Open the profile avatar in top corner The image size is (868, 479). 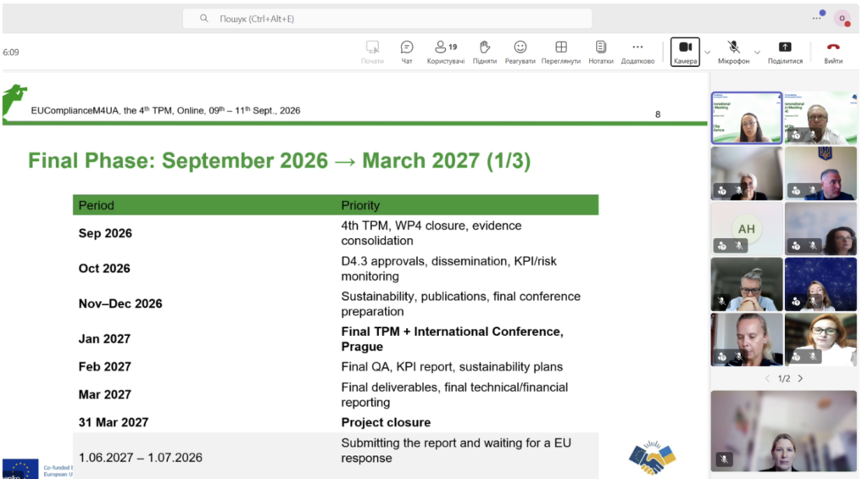point(842,19)
